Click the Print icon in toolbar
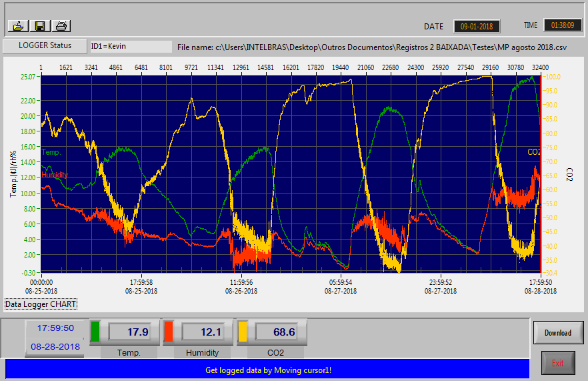The width and height of the screenshot is (588, 381). (x=61, y=26)
